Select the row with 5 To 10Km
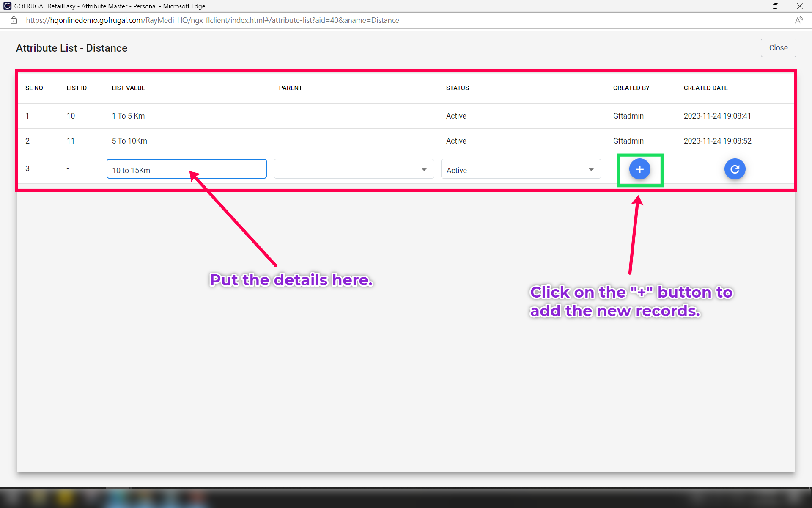812x508 pixels. [x=129, y=141]
